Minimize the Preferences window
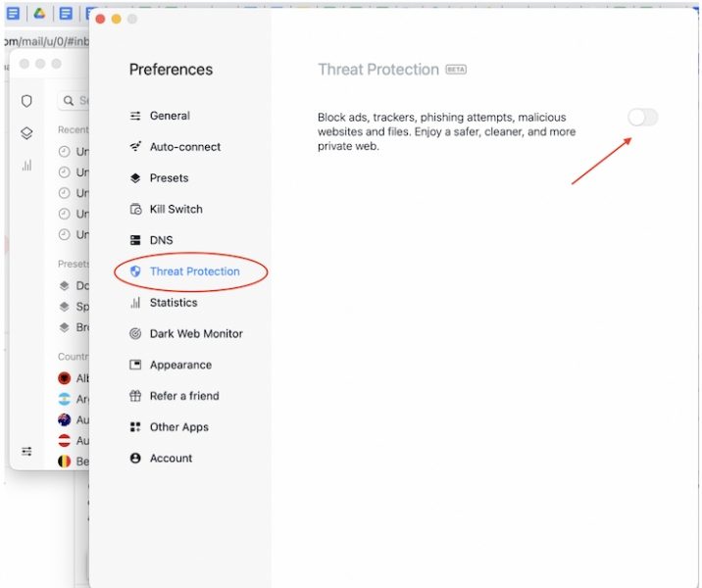Screen dimensions: 702x588 (117, 19)
